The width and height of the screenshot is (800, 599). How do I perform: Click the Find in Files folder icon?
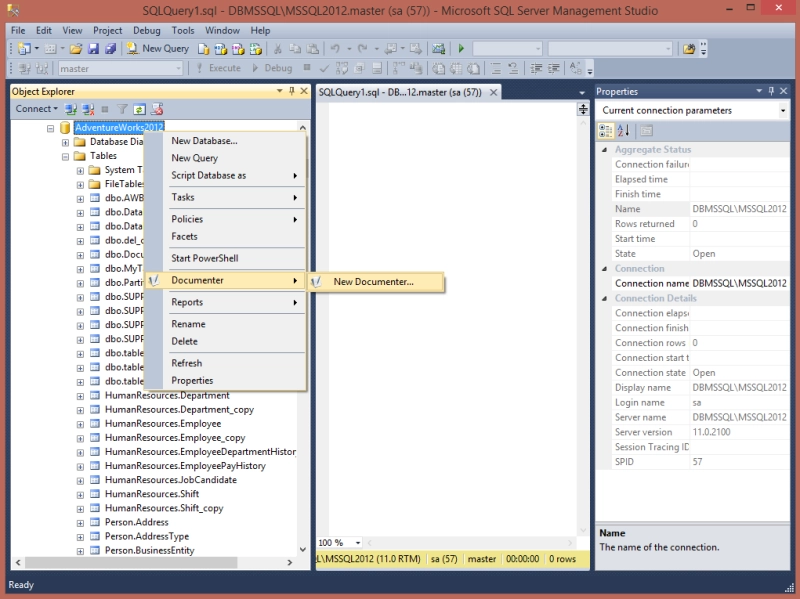pos(689,49)
